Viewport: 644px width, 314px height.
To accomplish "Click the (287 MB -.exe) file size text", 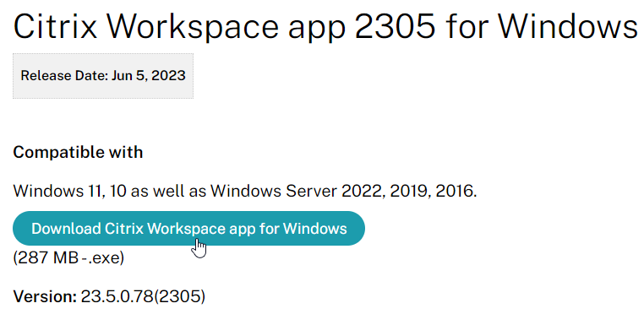I will tap(68, 258).
